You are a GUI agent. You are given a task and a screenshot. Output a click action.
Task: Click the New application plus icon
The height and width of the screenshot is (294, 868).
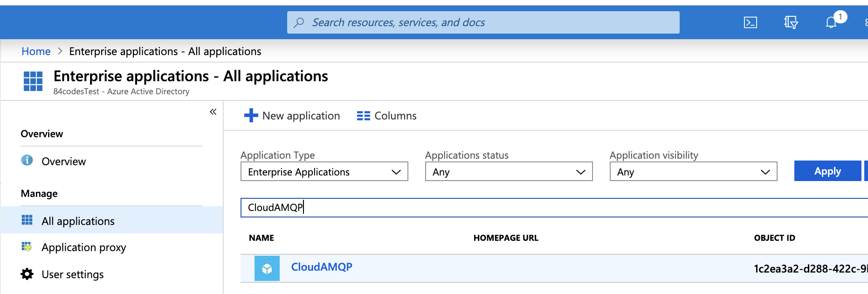click(251, 115)
